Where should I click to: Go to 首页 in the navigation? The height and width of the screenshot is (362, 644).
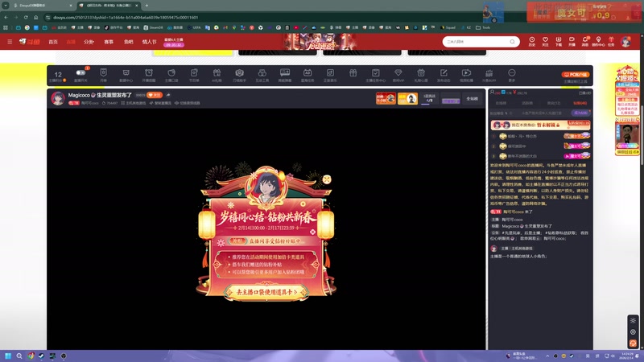coord(53,42)
